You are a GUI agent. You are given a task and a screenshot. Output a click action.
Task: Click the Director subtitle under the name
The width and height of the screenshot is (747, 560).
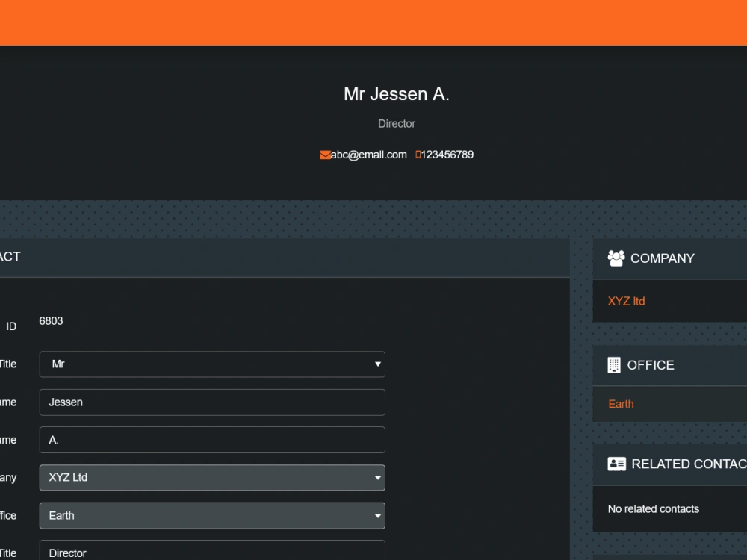(x=397, y=124)
